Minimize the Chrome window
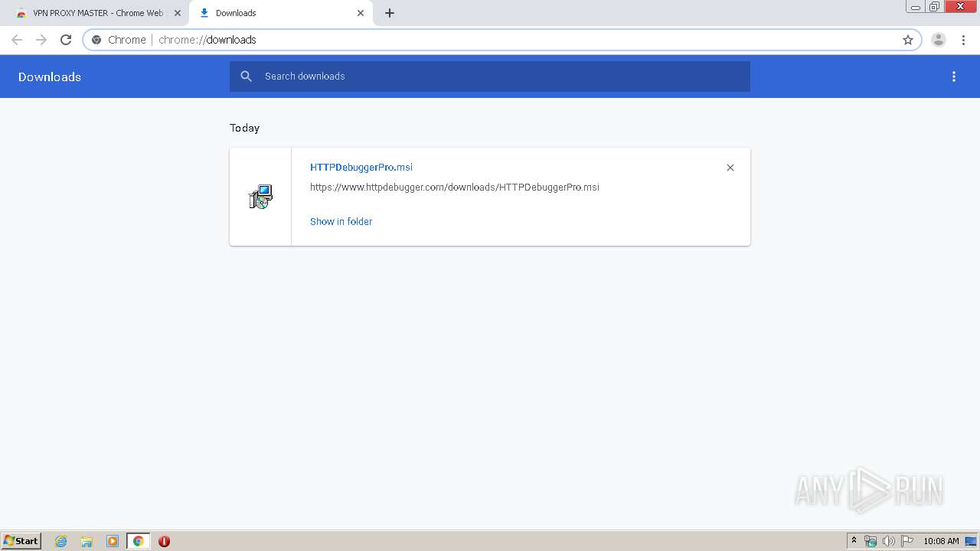 coord(916,7)
